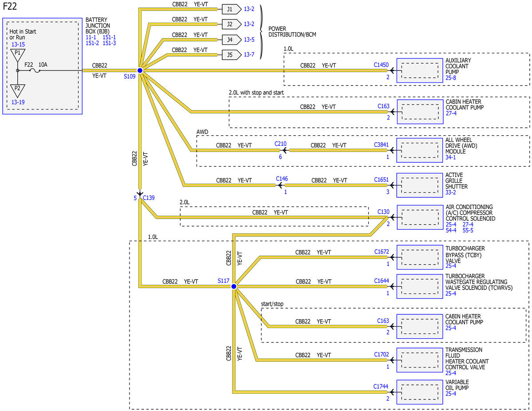
Task: Click the C139 connector label
Action: click(x=149, y=198)
